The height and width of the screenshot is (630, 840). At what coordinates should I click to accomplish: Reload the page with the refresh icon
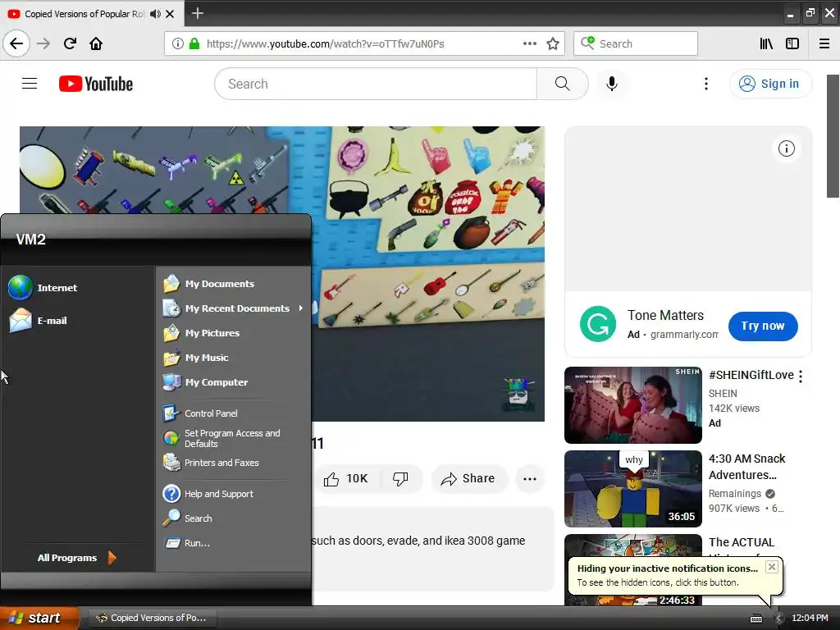(x=70, y=43)
